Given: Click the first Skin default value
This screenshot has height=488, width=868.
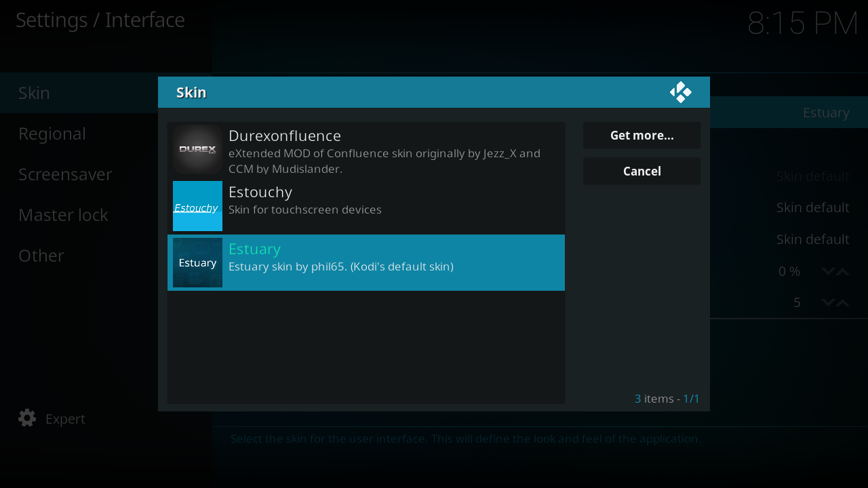Looking at the screenshot, I should point(813,176).
